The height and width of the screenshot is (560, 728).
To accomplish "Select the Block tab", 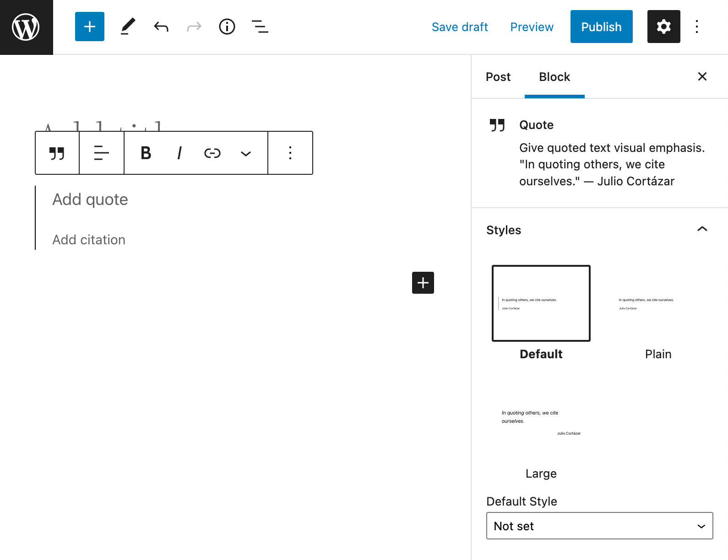I will tap(554, 77).
